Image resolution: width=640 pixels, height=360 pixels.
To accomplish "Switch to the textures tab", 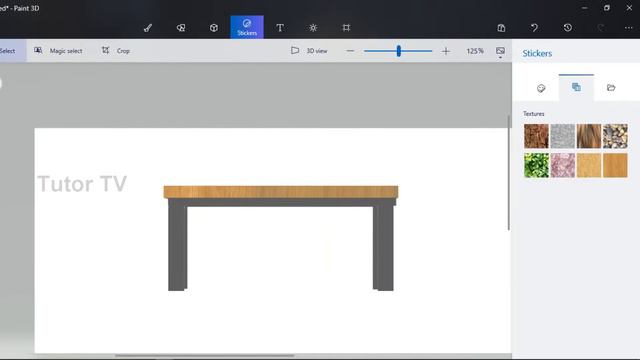I will (576, 87).
